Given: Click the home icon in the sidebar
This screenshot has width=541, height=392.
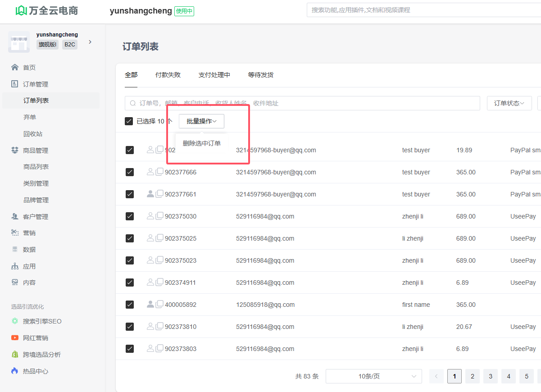Looking at the screenshot, I should point(15,68).
